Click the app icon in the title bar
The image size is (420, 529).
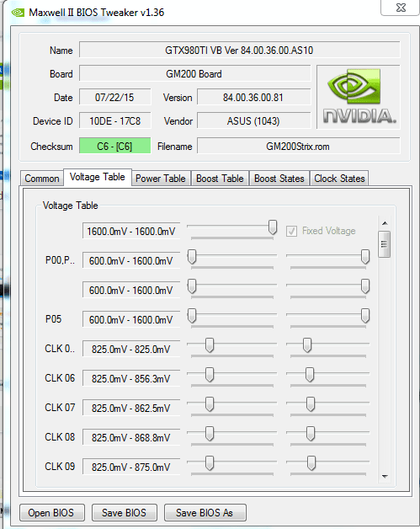(18, 13)
